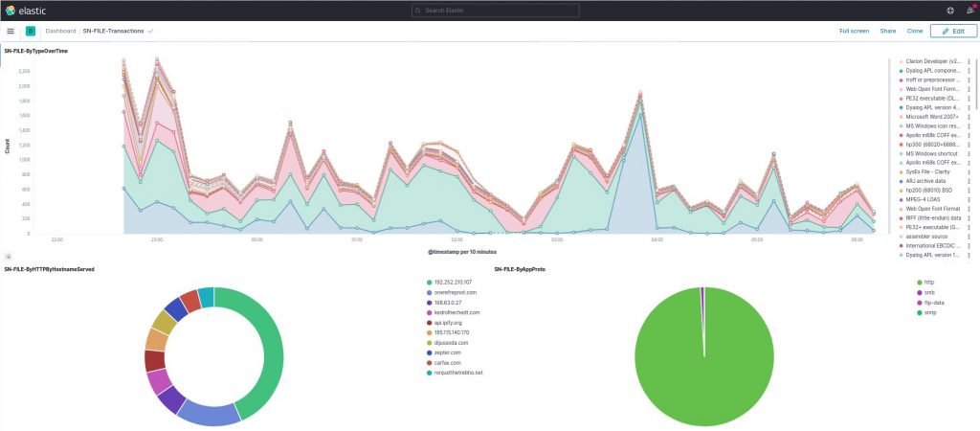Toggle onerefrepnot.com in the hostname legend
This screenshot has height=431, width=980.
(452, 292)
